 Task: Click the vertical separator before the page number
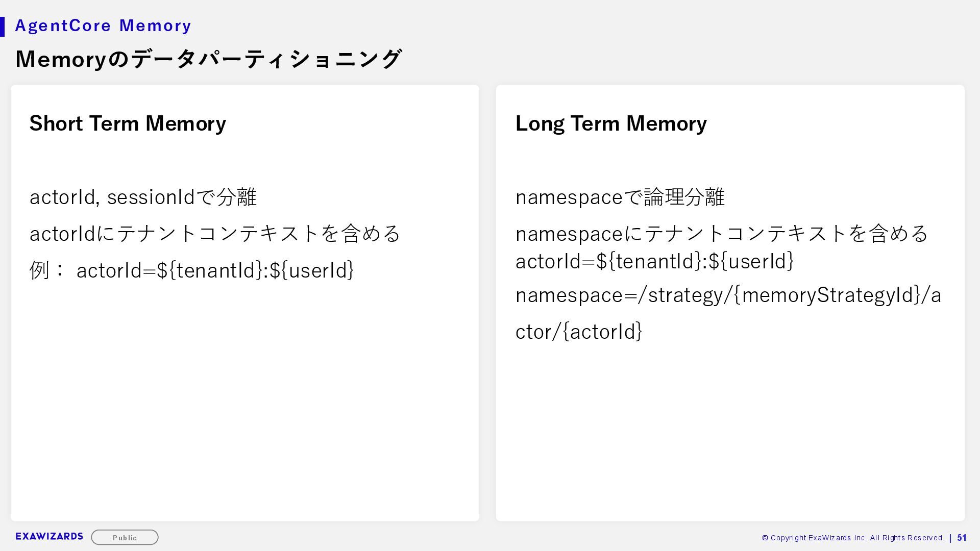950,538
